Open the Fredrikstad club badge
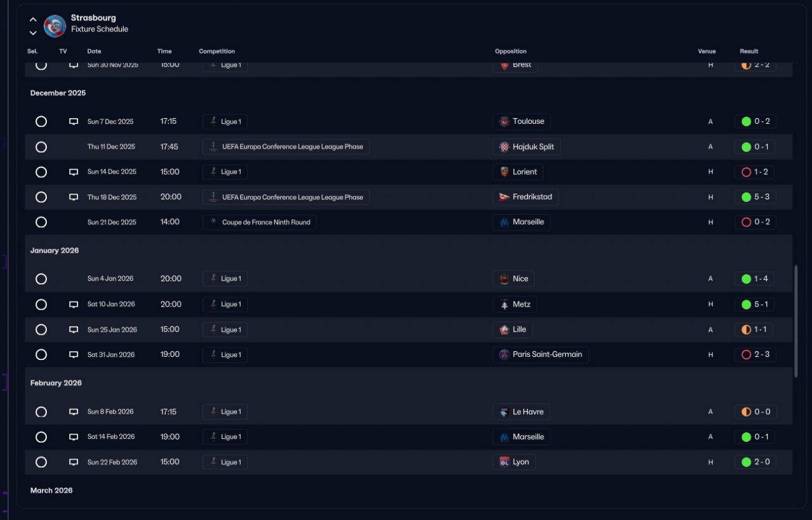The image size is (812, 520). pos(504,197)
